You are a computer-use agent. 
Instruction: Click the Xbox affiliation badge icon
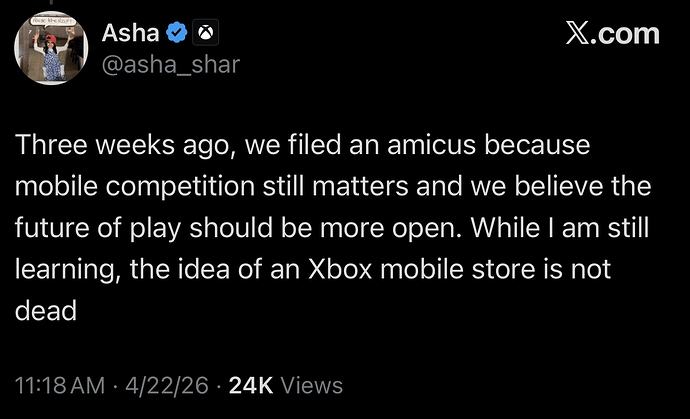(x=202, y=34)
